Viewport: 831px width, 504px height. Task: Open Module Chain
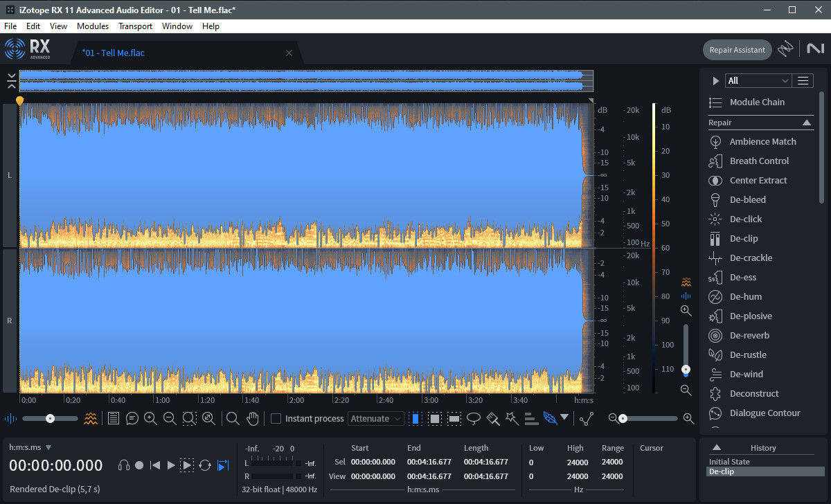click(x=756, y=102)
